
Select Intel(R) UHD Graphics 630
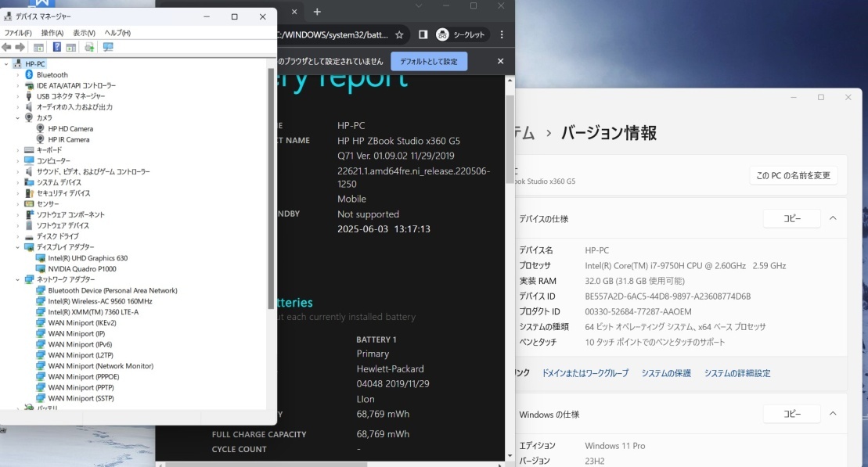pos(88,258)
